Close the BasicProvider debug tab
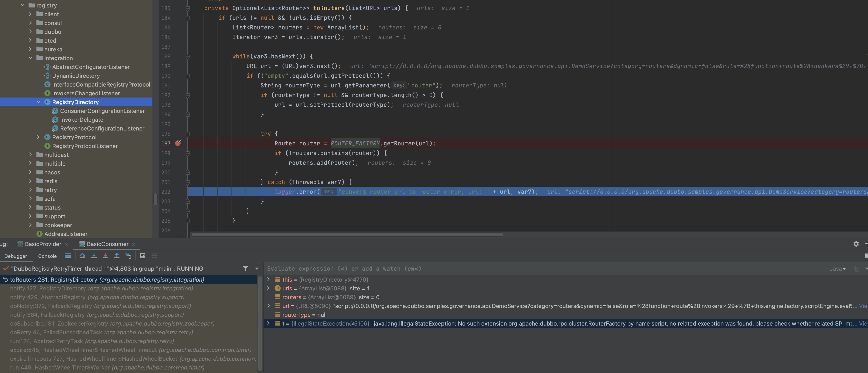Image resolution: width=868 pixels, height=373 pixels. click(x=66, y=244)
